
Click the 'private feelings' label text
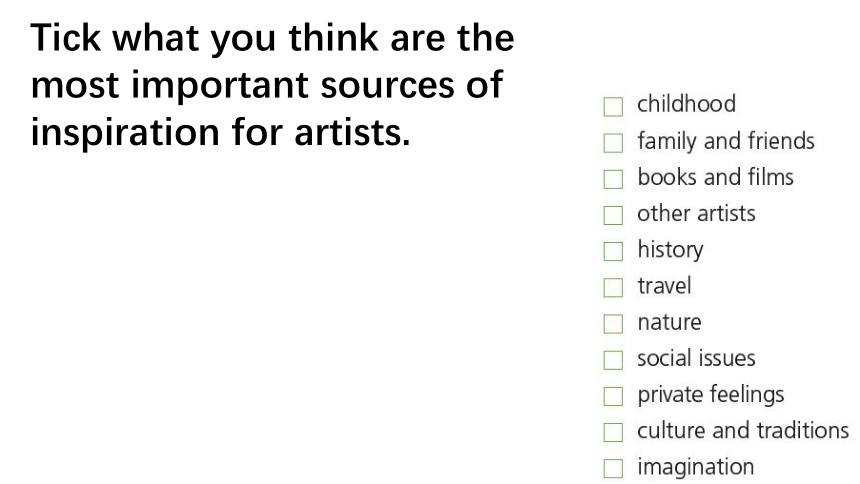[x=710, y=395]
